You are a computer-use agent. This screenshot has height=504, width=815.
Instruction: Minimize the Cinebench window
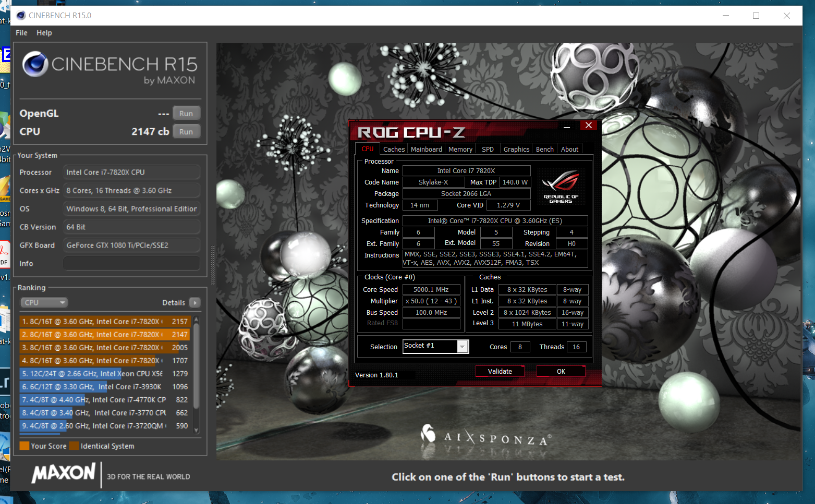(x=726, y=16)
